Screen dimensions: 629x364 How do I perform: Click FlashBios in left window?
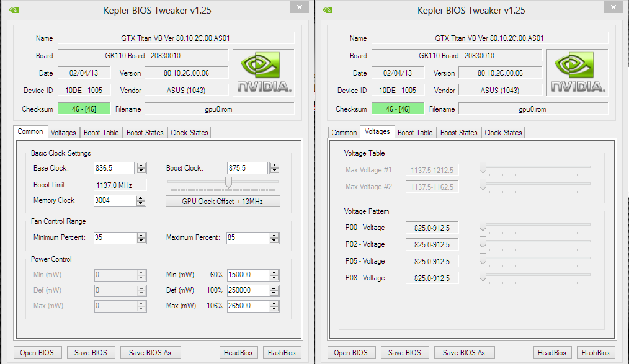coord(282,353)
